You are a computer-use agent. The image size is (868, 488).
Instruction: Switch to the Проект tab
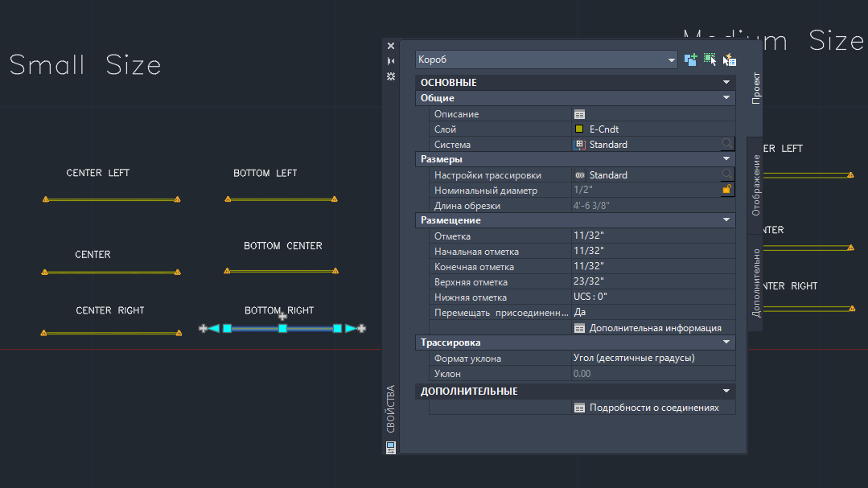pos(755,88)
